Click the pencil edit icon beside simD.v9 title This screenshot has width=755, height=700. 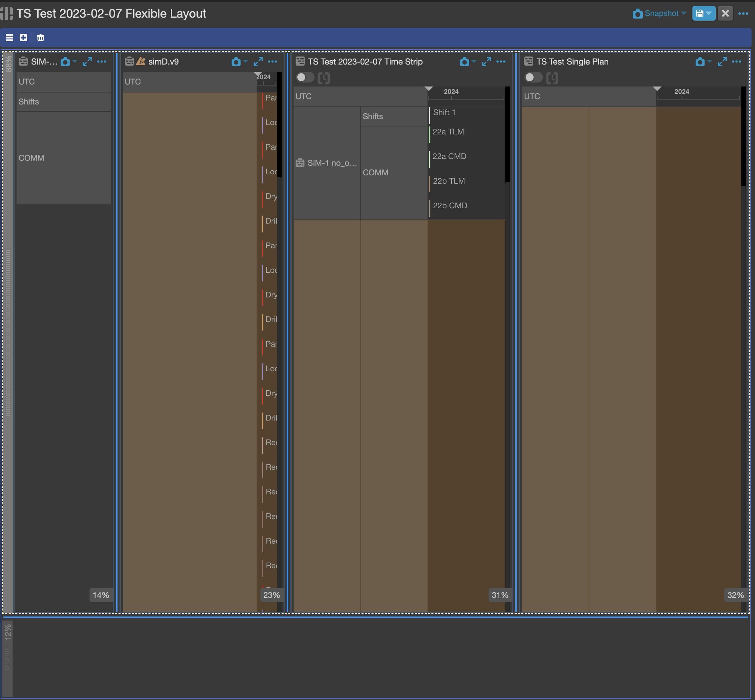[x=140, y=61]
